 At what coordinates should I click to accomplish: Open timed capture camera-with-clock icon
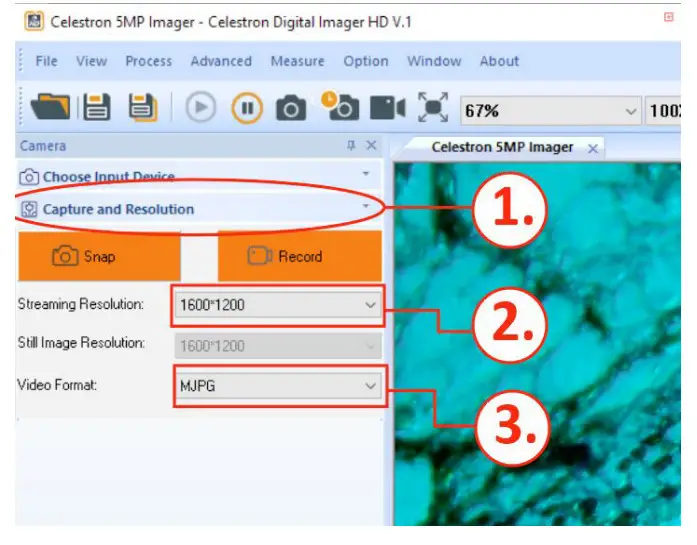point(340,106)
